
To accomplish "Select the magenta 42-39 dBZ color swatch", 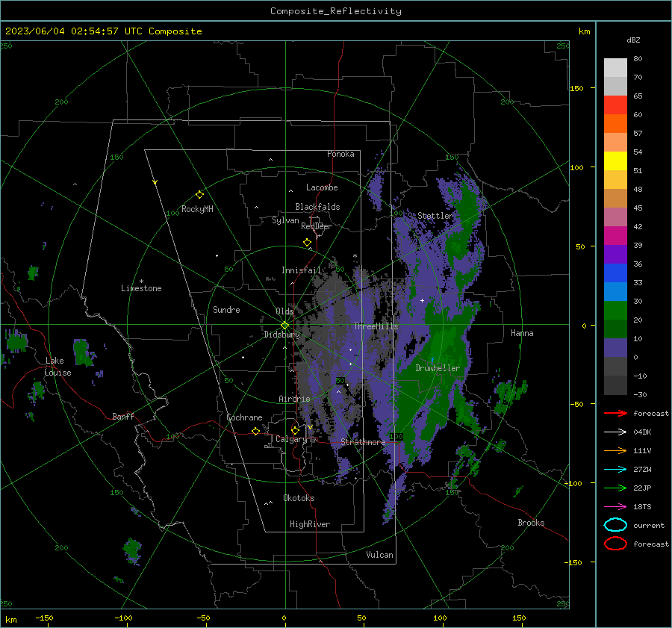I will tap(615, 236).
